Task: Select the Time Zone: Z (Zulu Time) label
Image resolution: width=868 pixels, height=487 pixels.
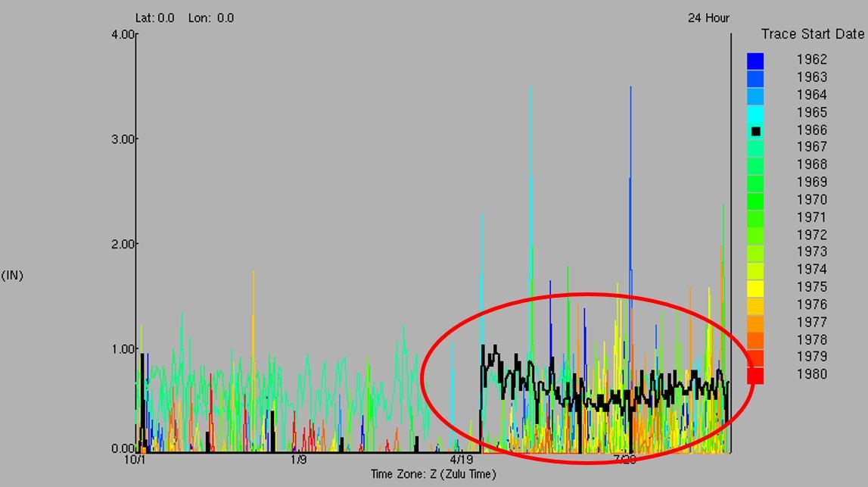Action: pos(434,474)
